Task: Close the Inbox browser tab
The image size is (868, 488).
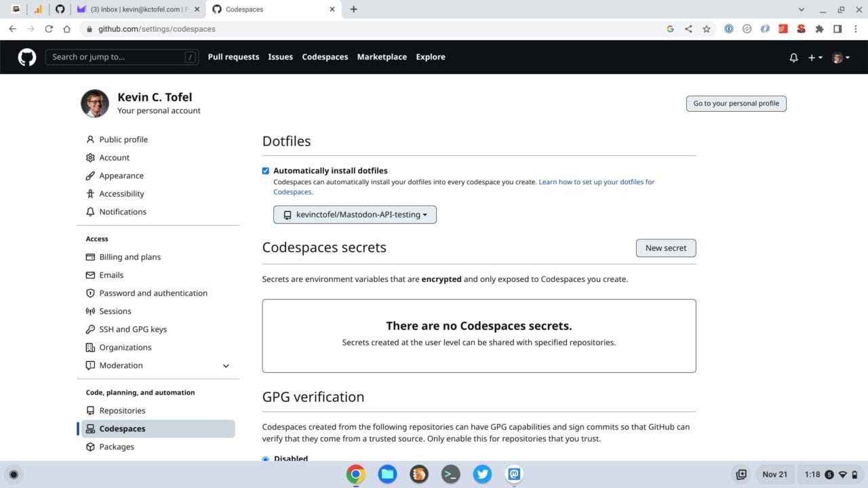Action: (197, 9)
